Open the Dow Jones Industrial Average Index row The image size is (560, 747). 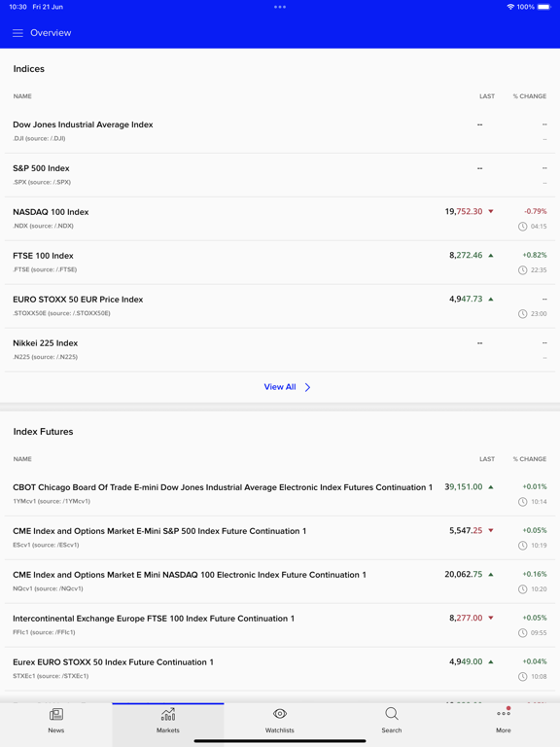280,131
